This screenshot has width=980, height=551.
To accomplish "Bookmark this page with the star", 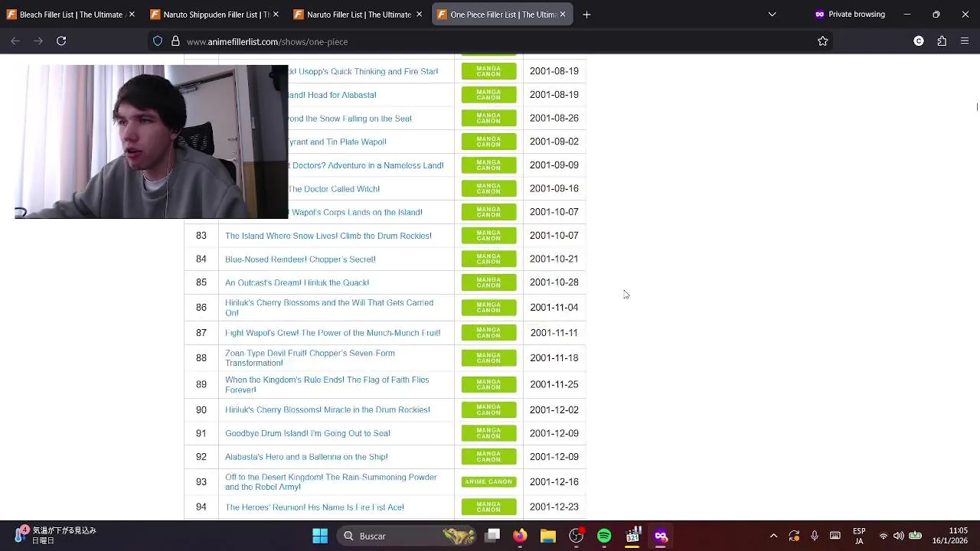I will [822, 41].
